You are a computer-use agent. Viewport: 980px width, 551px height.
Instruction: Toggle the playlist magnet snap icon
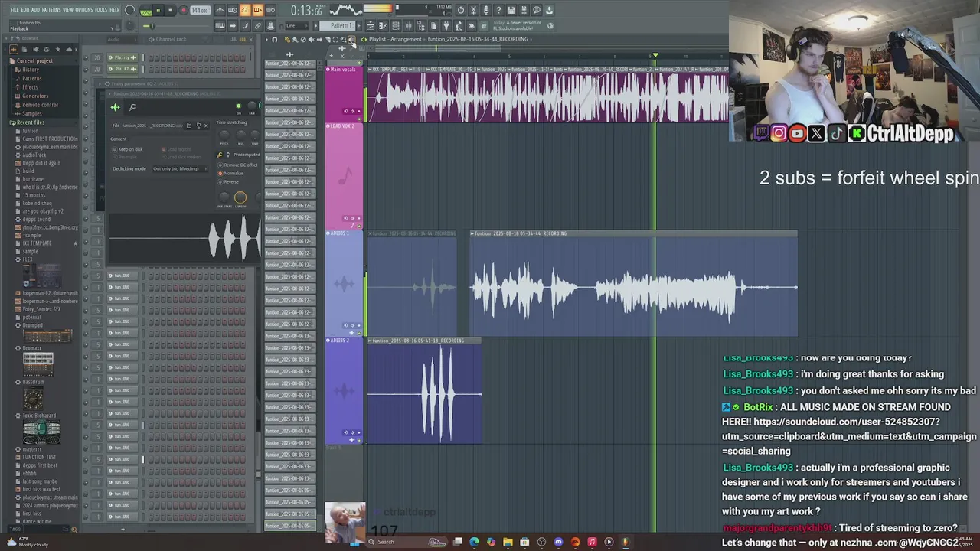pyautogui.click(x=275, y=39)
